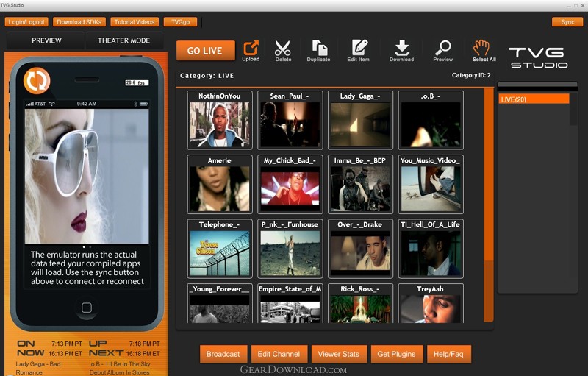
Task: Click the orange refresh icon on the phone emulator
Action: click(x=37, y=80)
